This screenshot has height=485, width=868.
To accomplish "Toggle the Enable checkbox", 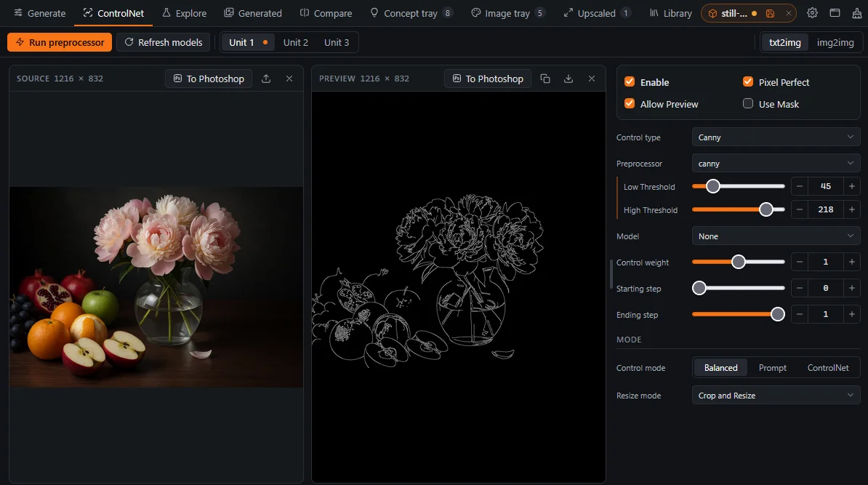I will pyautogui.click(x=630, y=82).
